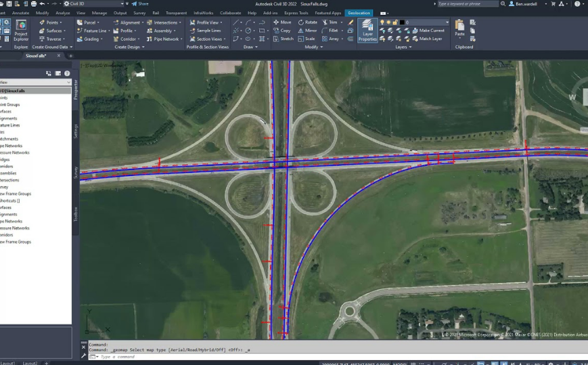Switch to the Survey ribbon tab
The height and width of the screenshot is (365, 588).
pyautogui.click(x=139, y=13)
